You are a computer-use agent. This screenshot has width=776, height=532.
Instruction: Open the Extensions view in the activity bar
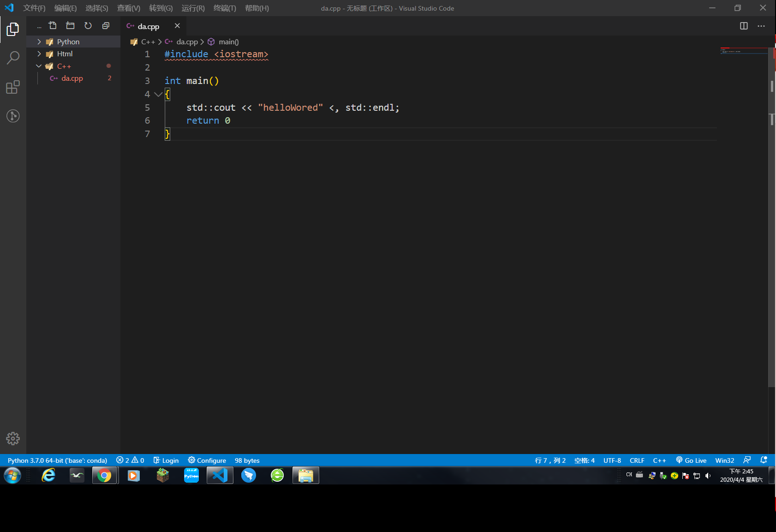13,87
